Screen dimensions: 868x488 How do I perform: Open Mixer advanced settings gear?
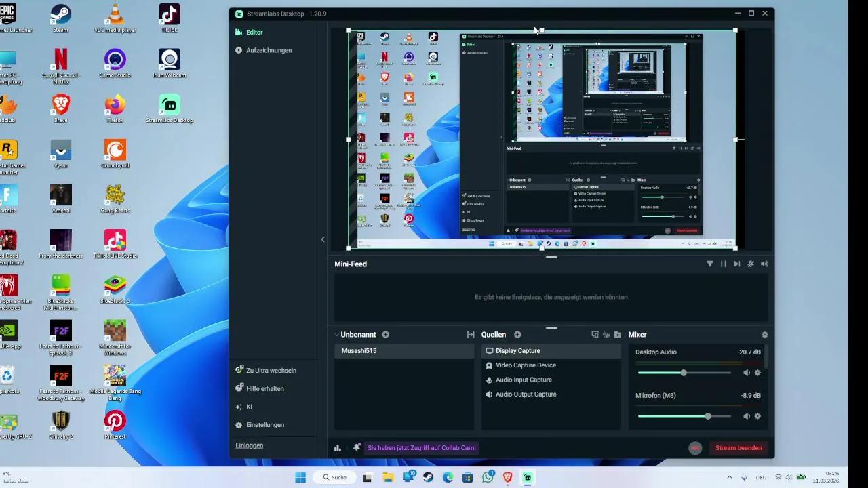(765, 335)
